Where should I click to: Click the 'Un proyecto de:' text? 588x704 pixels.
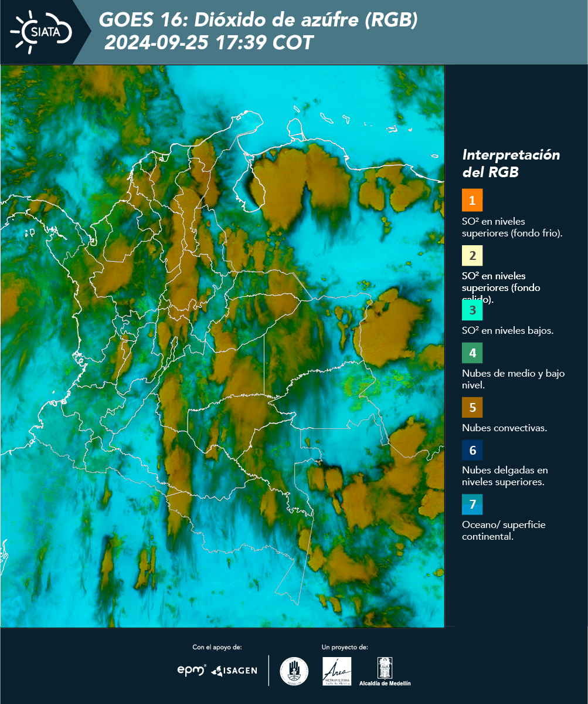click(x=345, y=647)
